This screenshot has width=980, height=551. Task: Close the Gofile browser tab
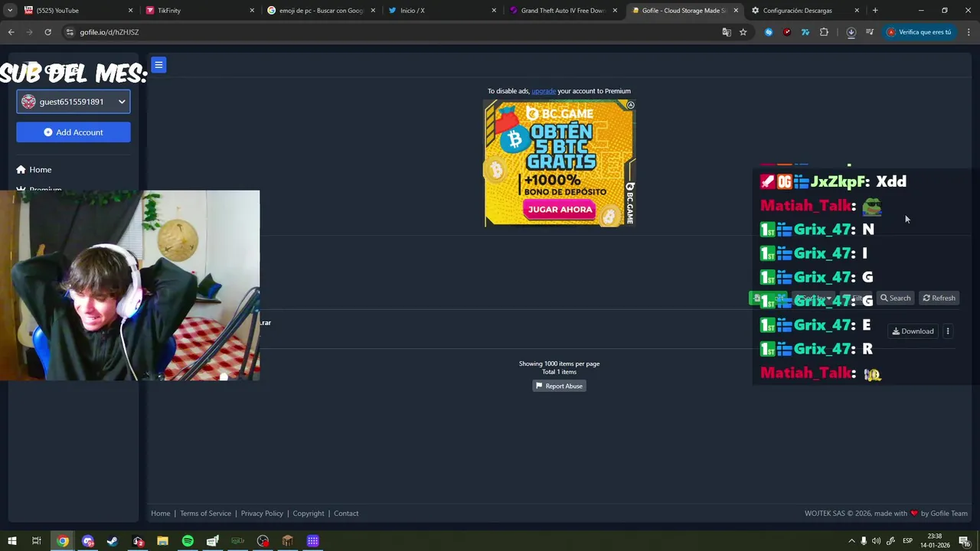(736, 11)
